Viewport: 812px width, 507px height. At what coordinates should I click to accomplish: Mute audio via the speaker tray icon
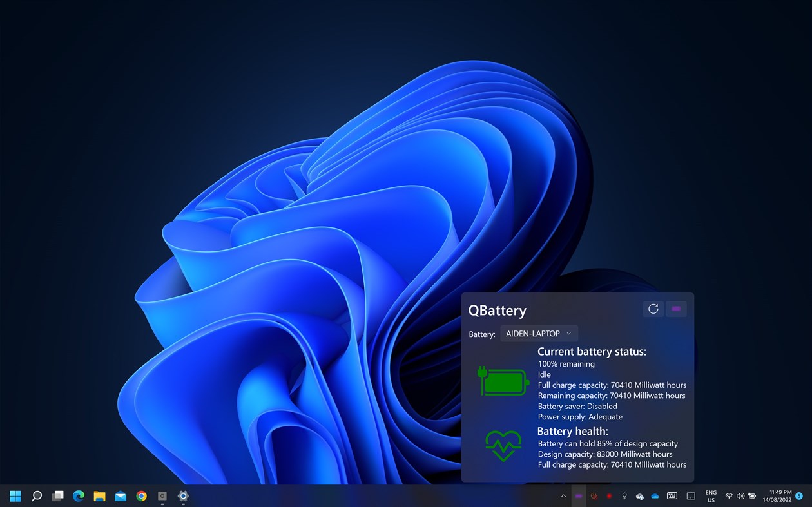pyautogui.click(x=740, y=496)
